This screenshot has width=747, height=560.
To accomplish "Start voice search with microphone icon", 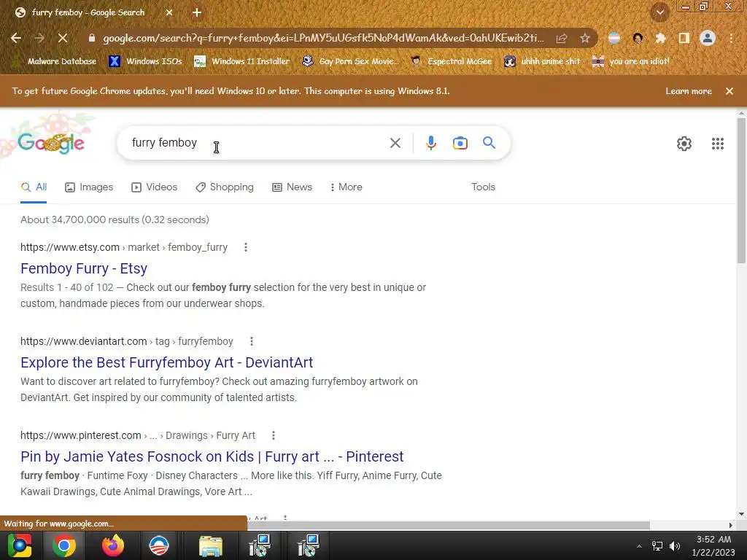I will (430, 143).
